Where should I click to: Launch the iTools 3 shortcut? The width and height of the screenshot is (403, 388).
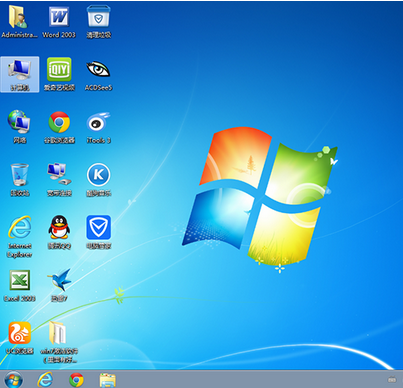pyautogui.click(x=98, y=127)
